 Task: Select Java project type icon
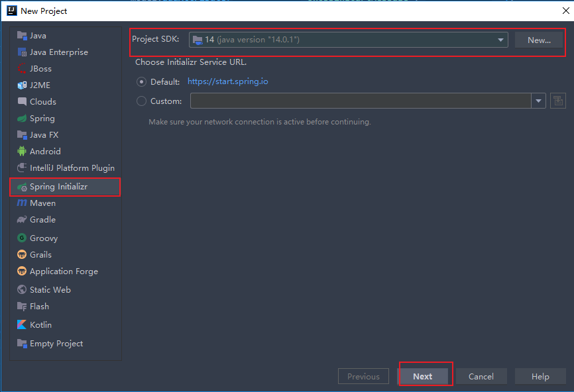click(x=22, y=36)
